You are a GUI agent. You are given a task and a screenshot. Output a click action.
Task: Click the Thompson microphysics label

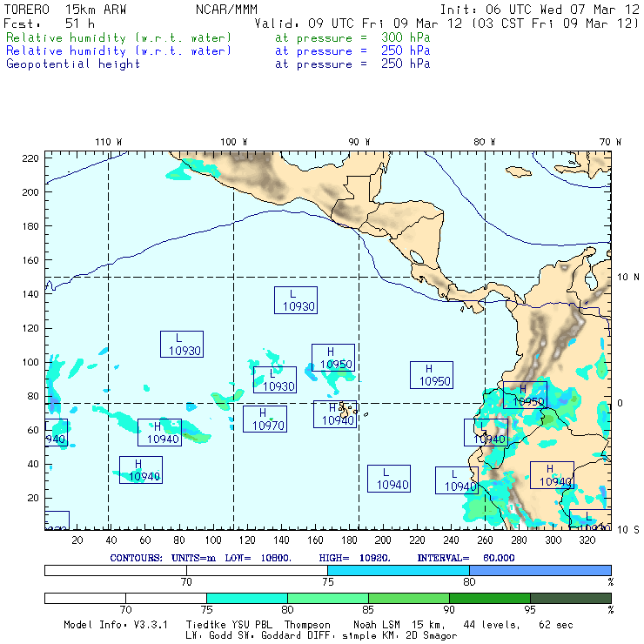(x=307, y=625)
